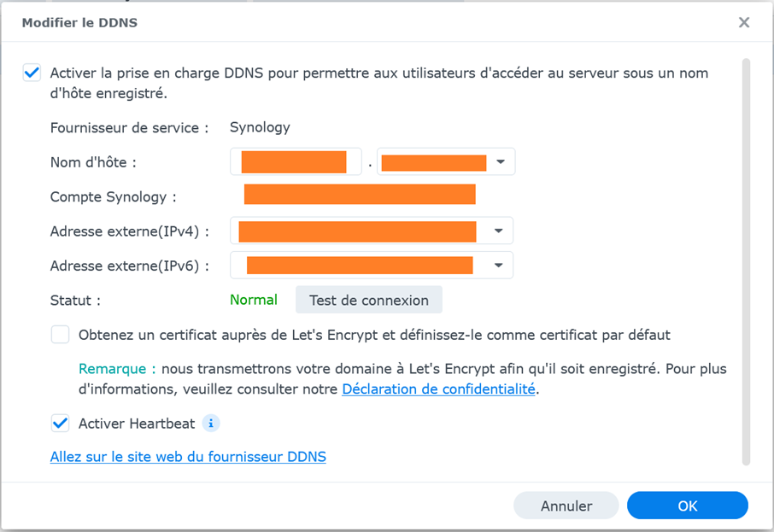Open the hostname domain dropdown arrow
Viewport: 774px width, 532px height.
point(501,162)
